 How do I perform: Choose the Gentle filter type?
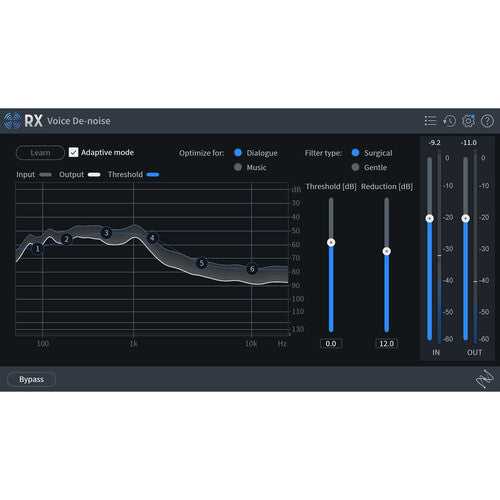(x=355, y=167)
